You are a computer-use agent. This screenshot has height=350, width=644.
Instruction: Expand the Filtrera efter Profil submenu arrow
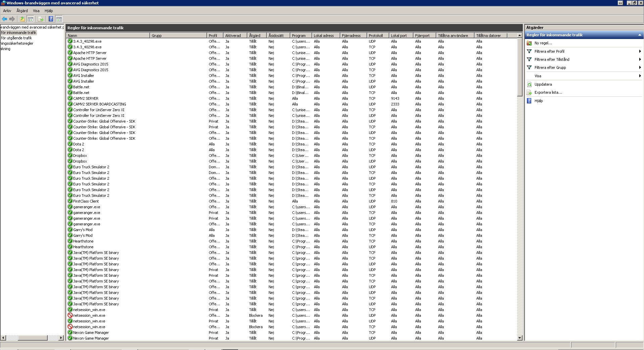(640, 51)
